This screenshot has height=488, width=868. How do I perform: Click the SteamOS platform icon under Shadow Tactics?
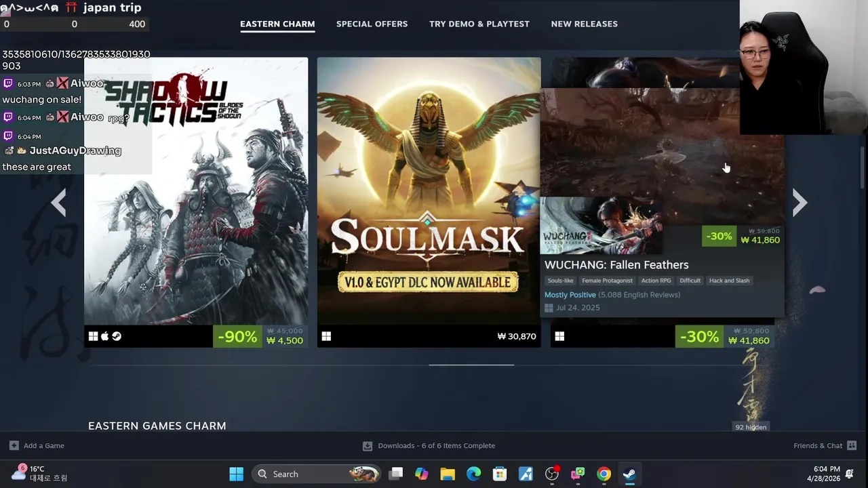coord(117,336)
